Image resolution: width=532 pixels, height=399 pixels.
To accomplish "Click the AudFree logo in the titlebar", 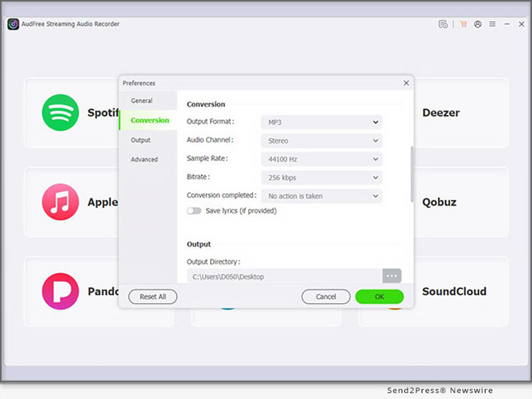I will point(14,24).
